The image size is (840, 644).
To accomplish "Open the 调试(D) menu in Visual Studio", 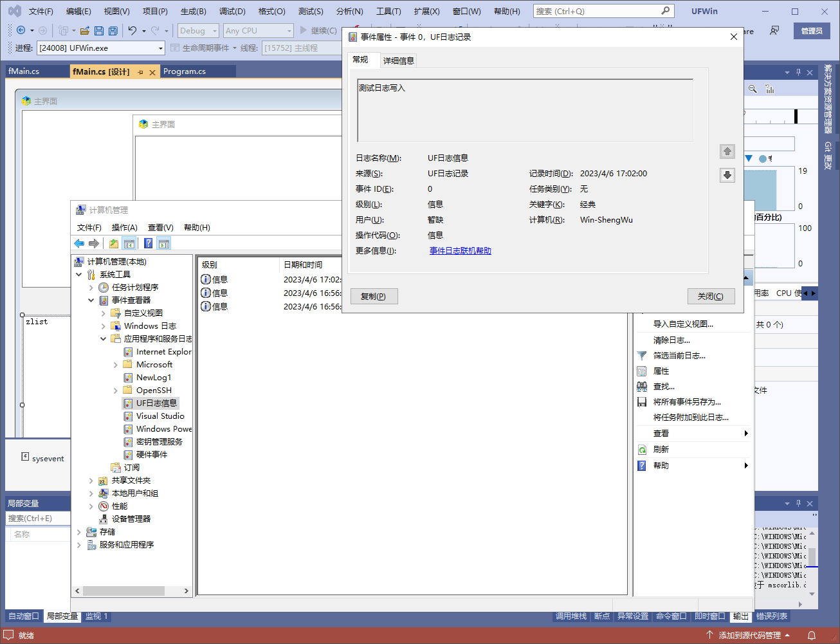I will pyautogui.click(x=232, y=11).
